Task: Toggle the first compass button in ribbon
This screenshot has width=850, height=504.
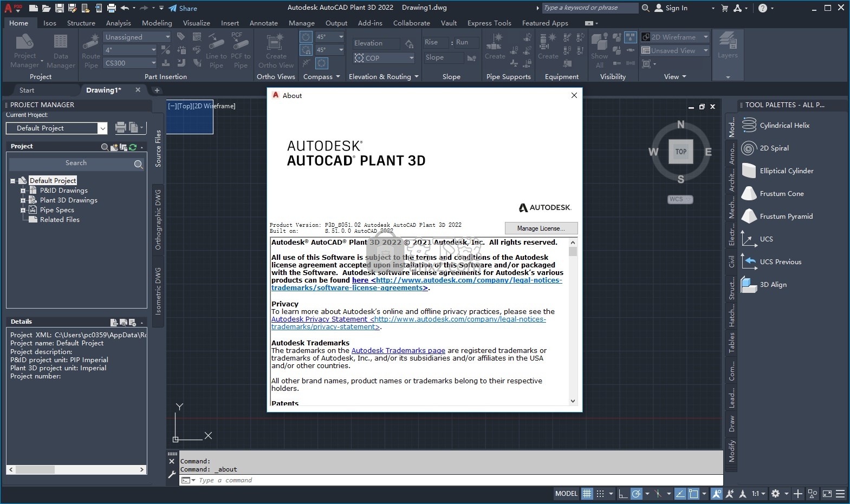Action: tap(306, 37)
